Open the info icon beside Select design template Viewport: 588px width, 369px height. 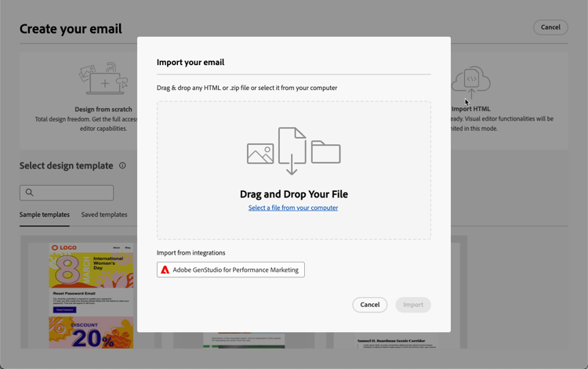pos(122,165)
